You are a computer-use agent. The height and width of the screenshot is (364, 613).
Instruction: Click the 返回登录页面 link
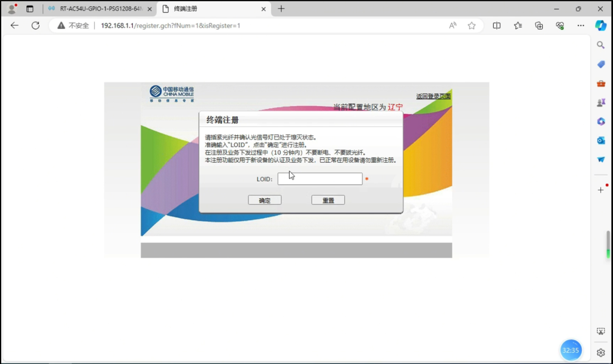pos(433,96)
